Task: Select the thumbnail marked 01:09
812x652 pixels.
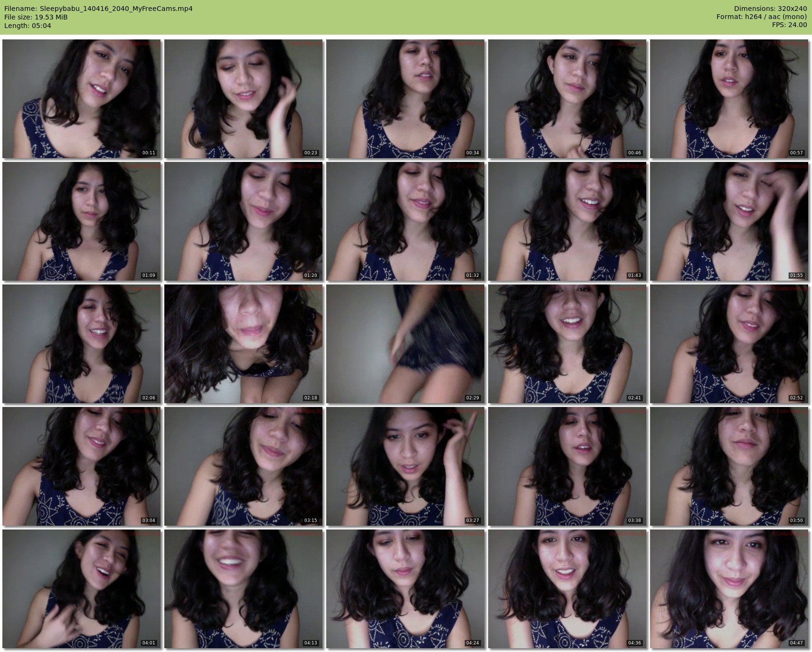Action: point(81,221)
